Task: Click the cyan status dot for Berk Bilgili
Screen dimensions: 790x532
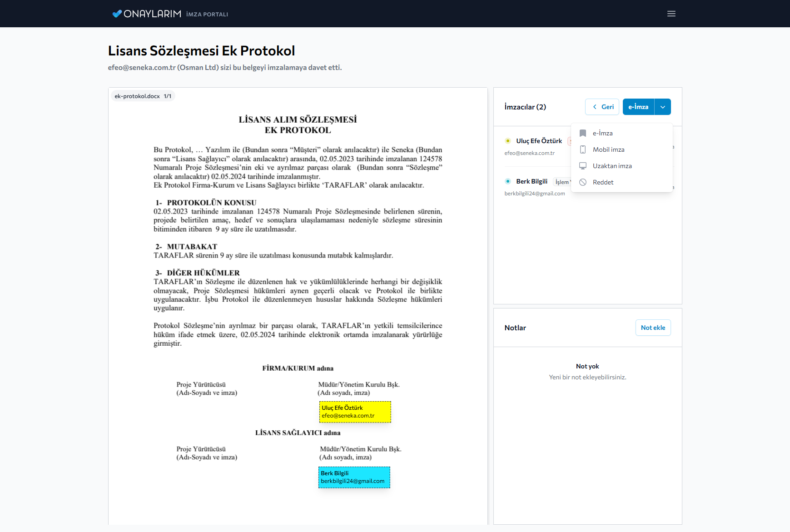Action: coord(508,181)
